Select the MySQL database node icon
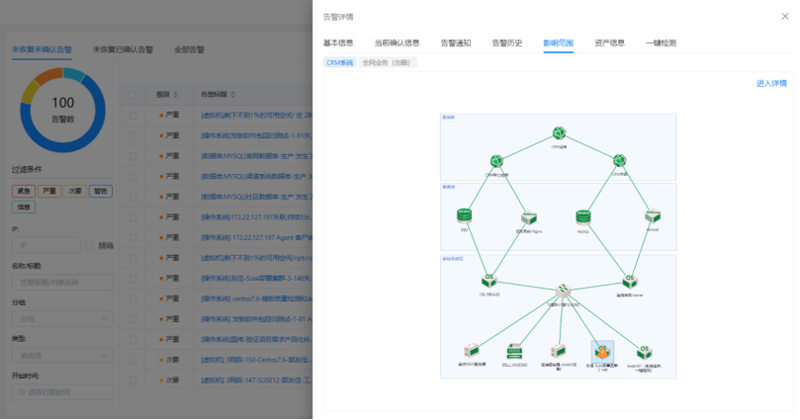This screenshot has width=800, height=420. pos(584,215)
